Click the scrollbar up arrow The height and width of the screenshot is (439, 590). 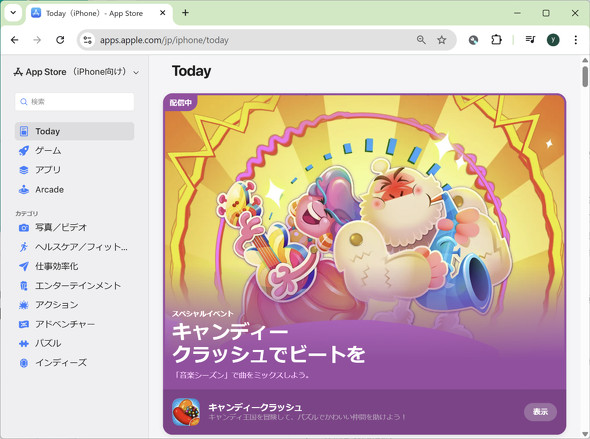point(585,60)
